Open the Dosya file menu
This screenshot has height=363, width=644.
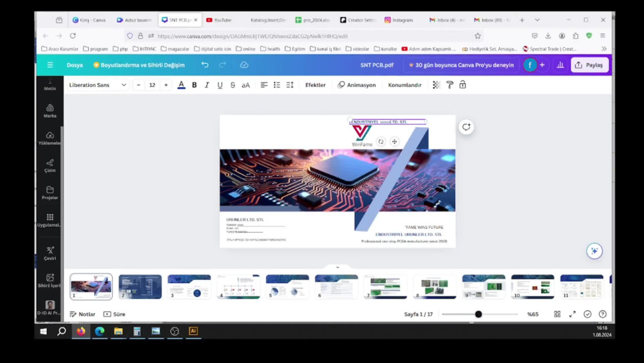(75, 65)
